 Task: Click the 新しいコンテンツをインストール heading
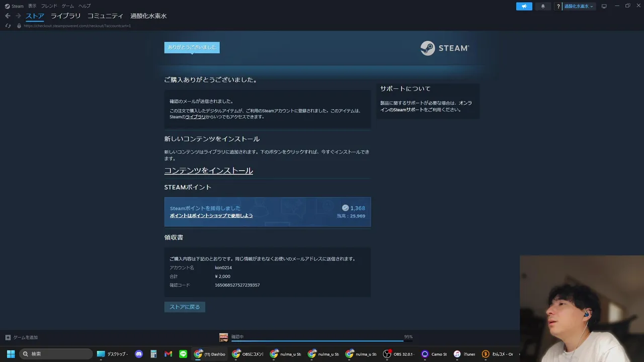tap(212, 139)
